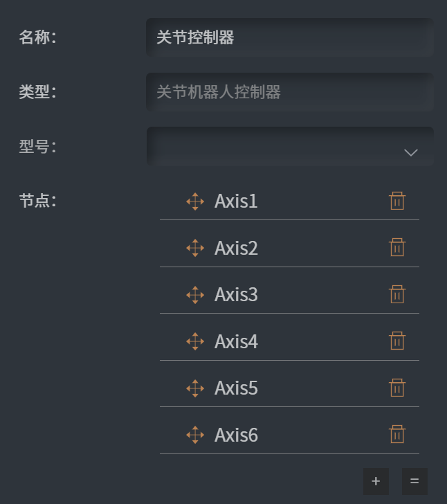Screen dimensions: 447x504
Task: Expand the 型号 dropdown arrow
Action: point(411,152)
